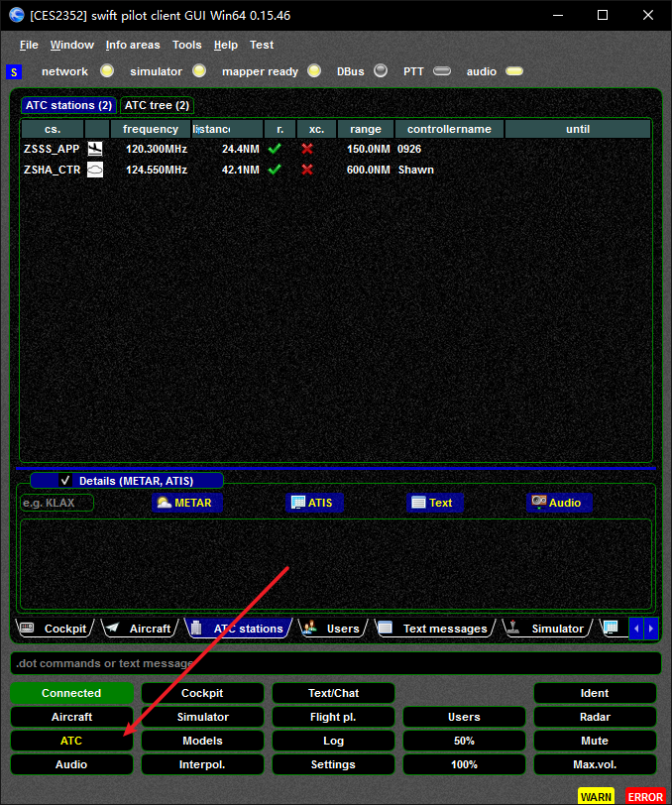Click the blue S swift logo icon
The height and width of the screenshot is (805, 672).
tap(14, 71)
